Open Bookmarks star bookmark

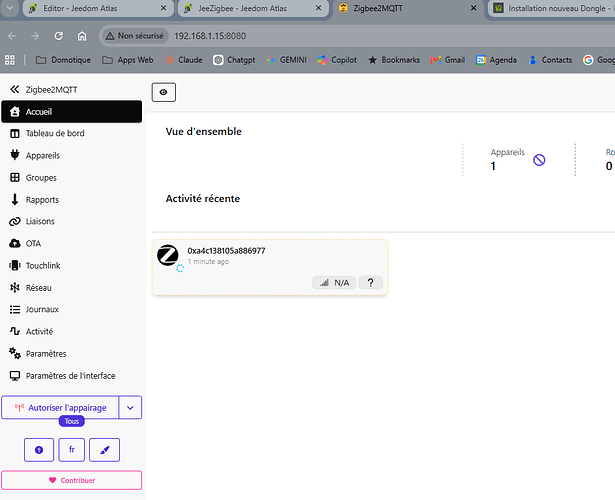394,60
